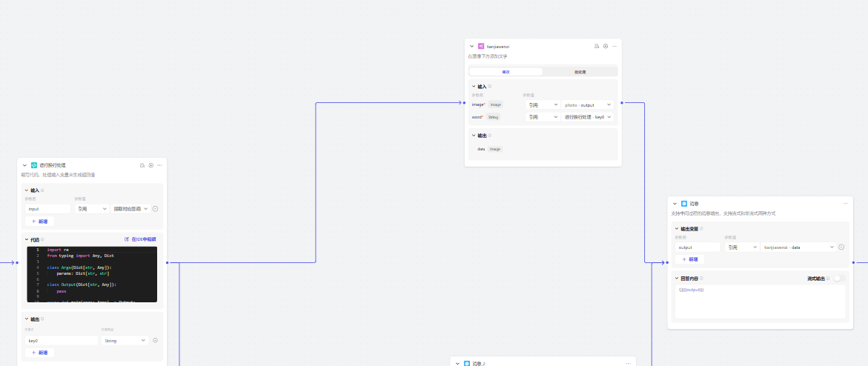The height and width of the screenshot is (366, 868).
Task: Click 新增 under the code node 输出 section
Action: [x=40, y=353]
